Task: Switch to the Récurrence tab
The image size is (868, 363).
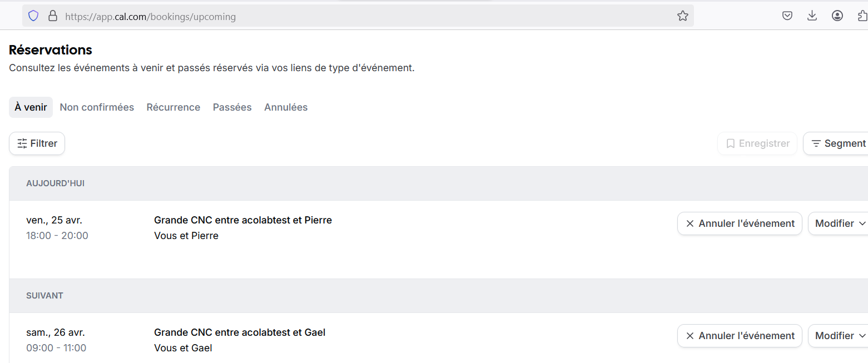Action: pos(173,107)
